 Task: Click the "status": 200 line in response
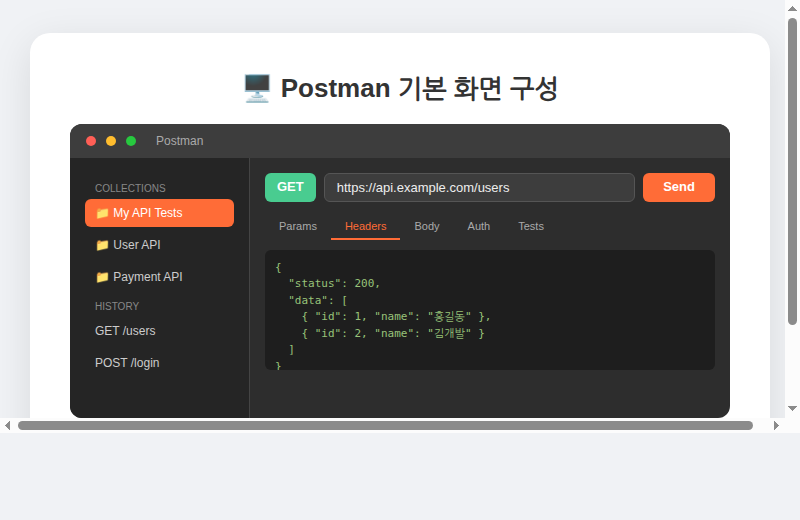[x=334, y=283]
